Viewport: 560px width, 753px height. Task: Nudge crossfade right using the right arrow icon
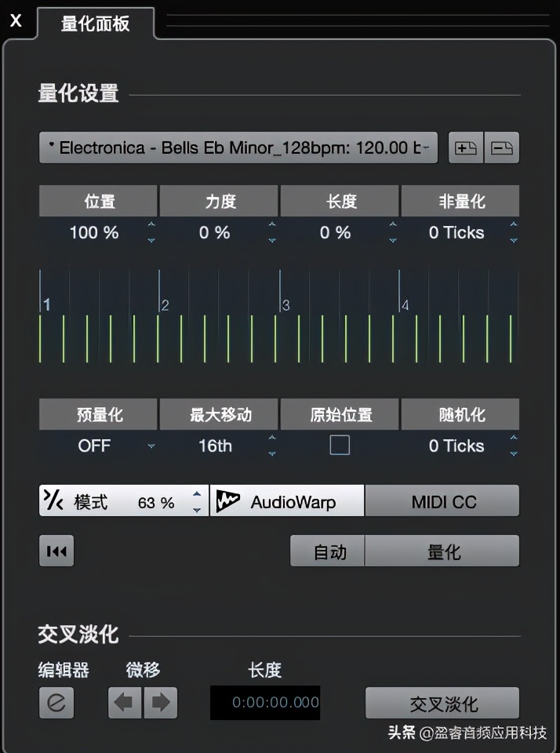(x=162, y=703)
